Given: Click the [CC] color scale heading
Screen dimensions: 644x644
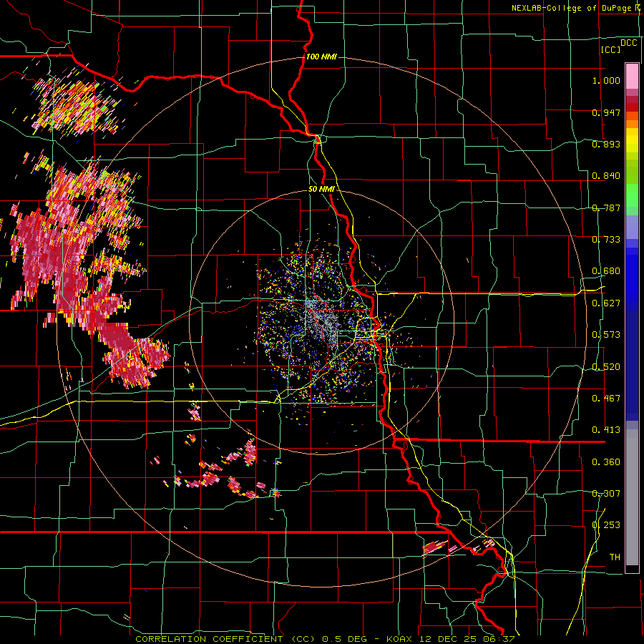Looking at the screenshot, I should (x=610, y=49).
